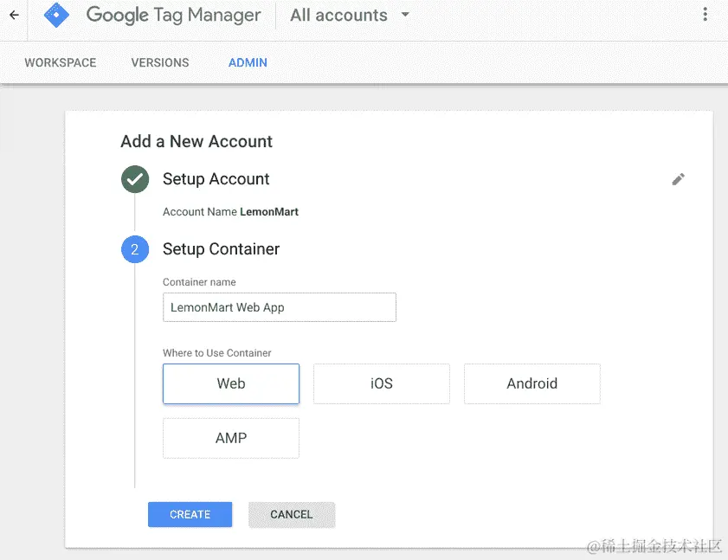Click the back arrow icon
This screenshot has width=728, height=560.
pyautogui.click(x=15, y=16)
